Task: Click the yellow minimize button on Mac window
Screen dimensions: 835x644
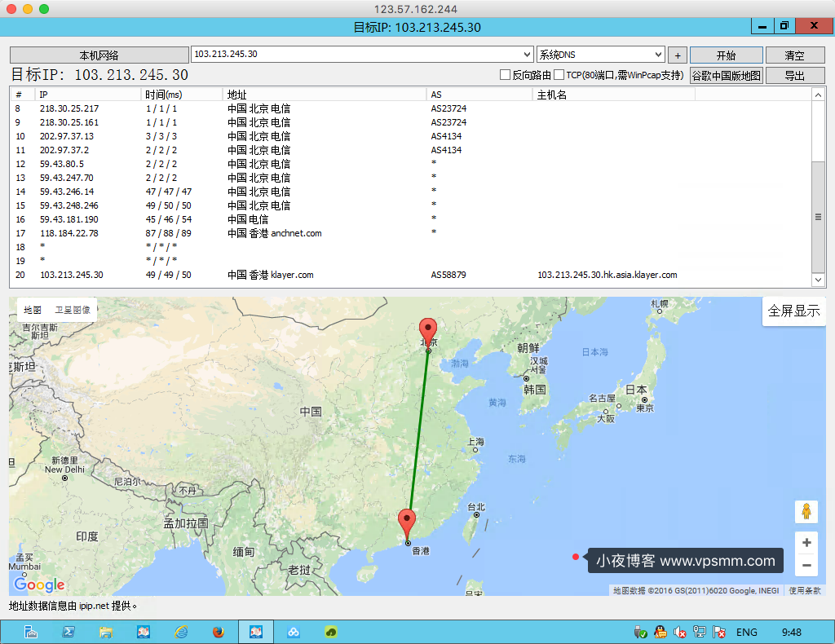Action: [x=28, y=9]
